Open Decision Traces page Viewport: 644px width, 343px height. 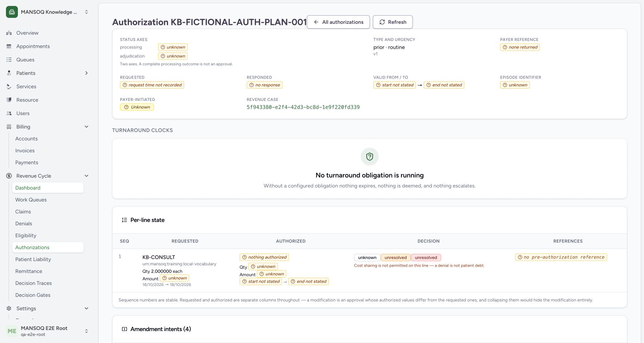click(x=48, y=283)
